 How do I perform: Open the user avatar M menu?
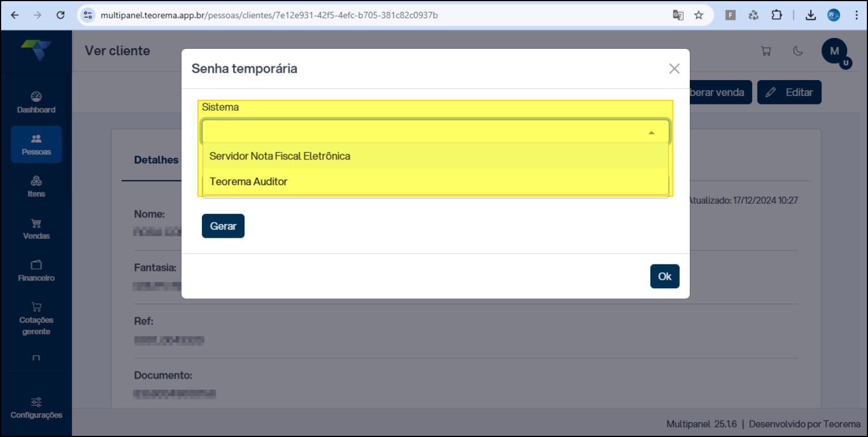click(835, 51)
